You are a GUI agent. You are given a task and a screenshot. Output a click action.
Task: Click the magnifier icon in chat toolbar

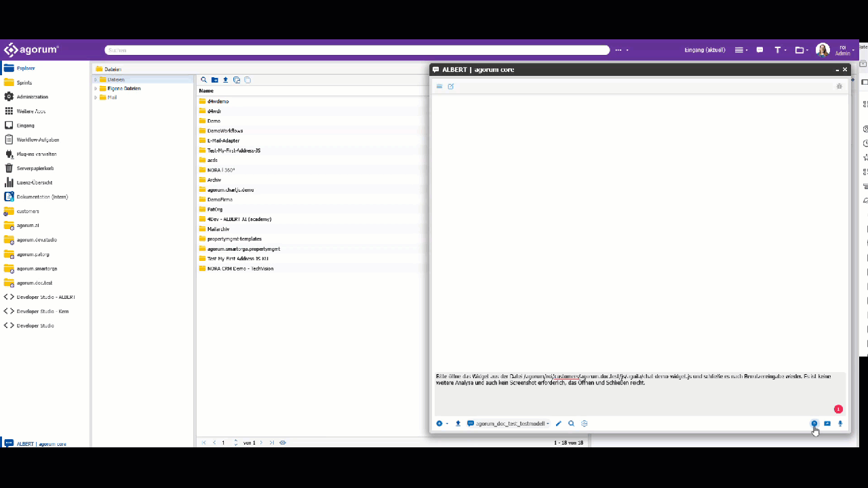571,424
